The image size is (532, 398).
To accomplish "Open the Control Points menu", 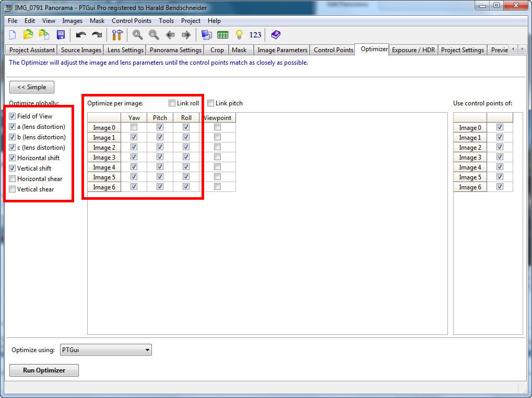I will [132, 21].
